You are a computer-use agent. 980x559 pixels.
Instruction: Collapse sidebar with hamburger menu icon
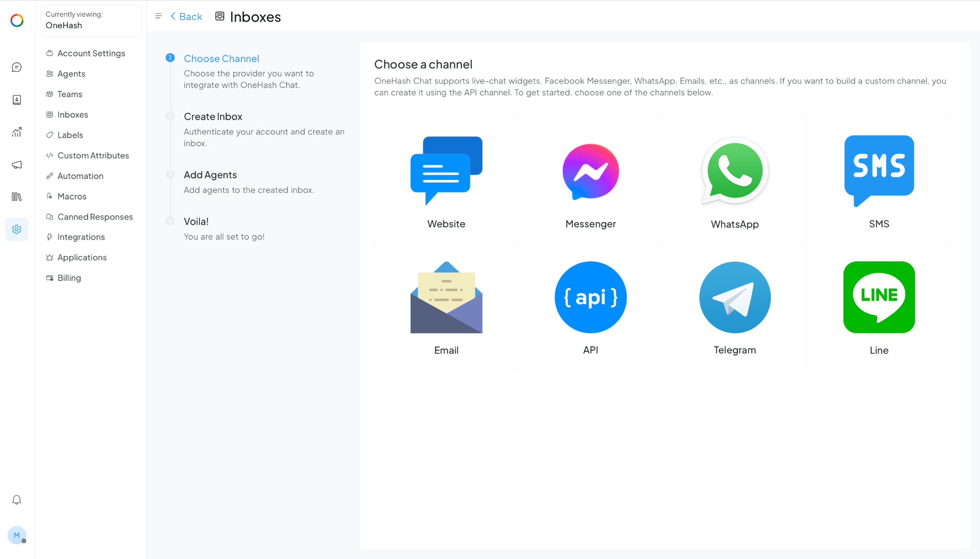(x=158, y=16)
